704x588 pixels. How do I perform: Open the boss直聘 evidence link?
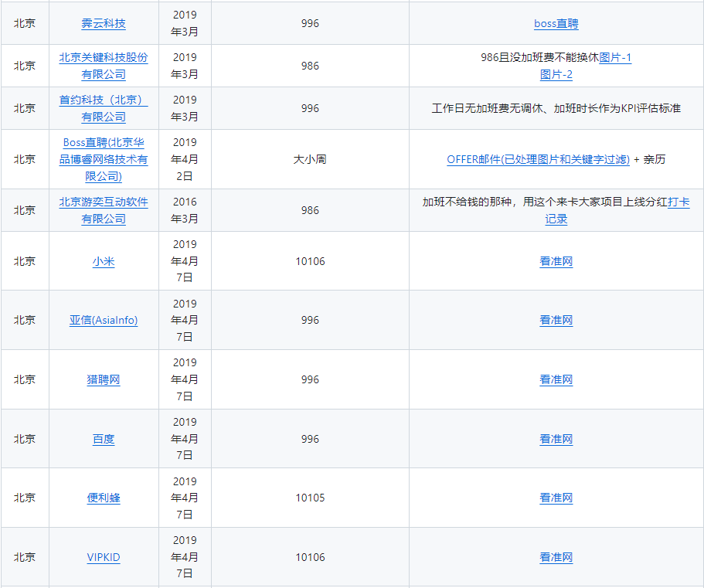[x=556, y=23]
